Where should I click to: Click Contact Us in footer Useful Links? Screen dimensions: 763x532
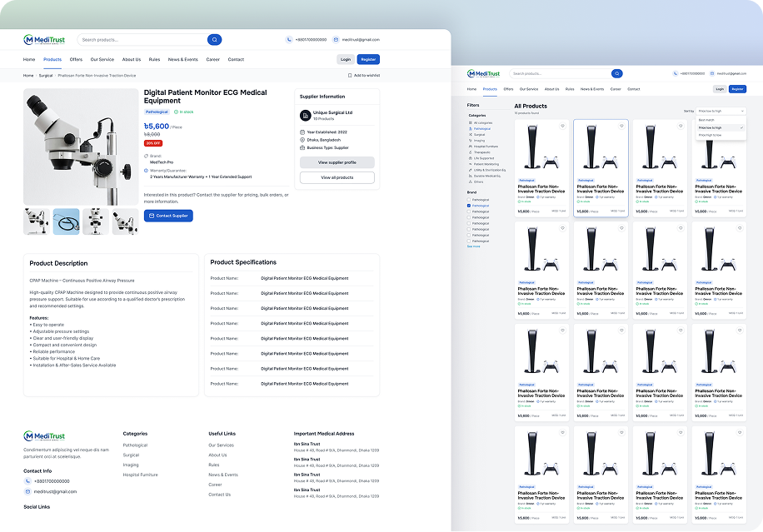[x=219, y=495]
